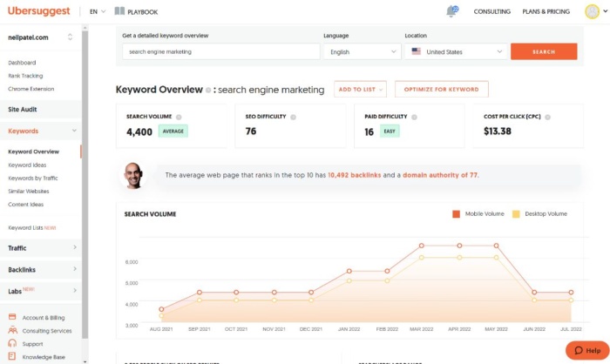
Task: Open the Plans & Pricing link
Action: click(x=546, y=11)
